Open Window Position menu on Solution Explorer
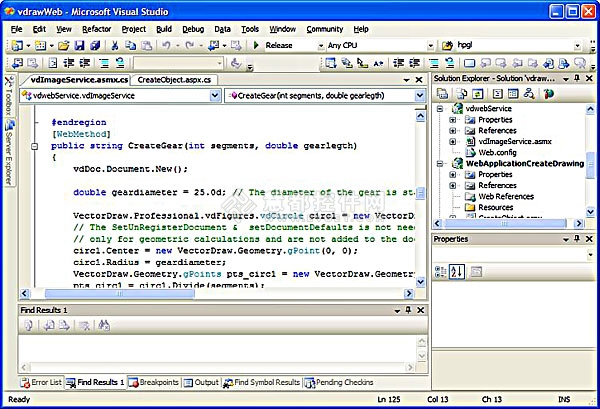The image size is (600, 409). [566, 79]
